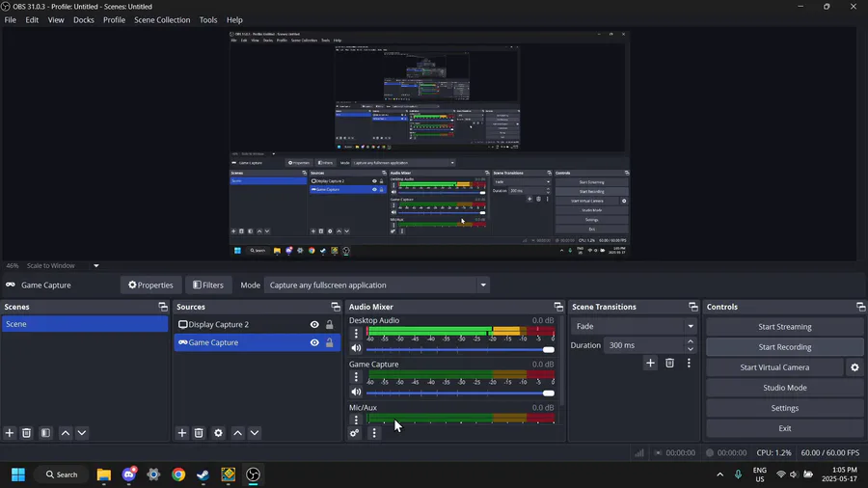This screenshot has width=868, height=488.
Task: Open the Scene Collection menu
Action: click(162, 20)
